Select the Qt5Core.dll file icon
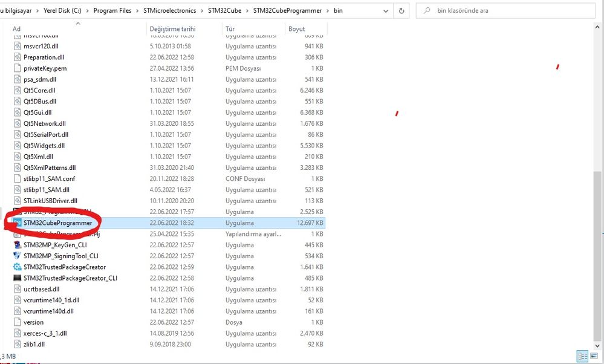Screen dimensions: 604x364 pos(17,90)
